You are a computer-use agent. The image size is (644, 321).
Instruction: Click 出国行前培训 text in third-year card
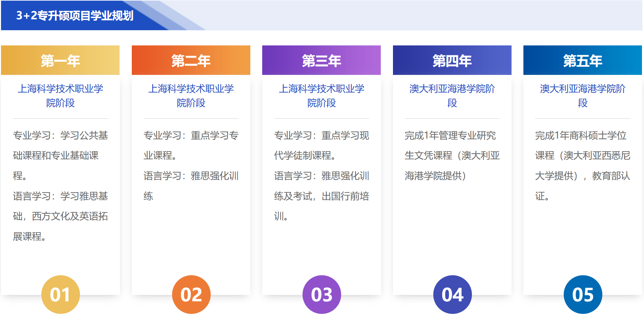point(321,206)
